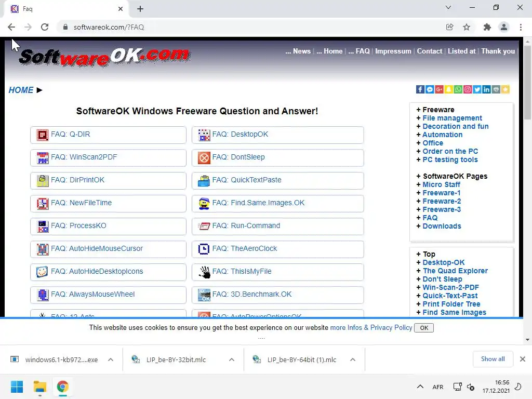Open tab search chevron in title bar
The height and width of the screenshot is (399, 532).
coord(448,7)
